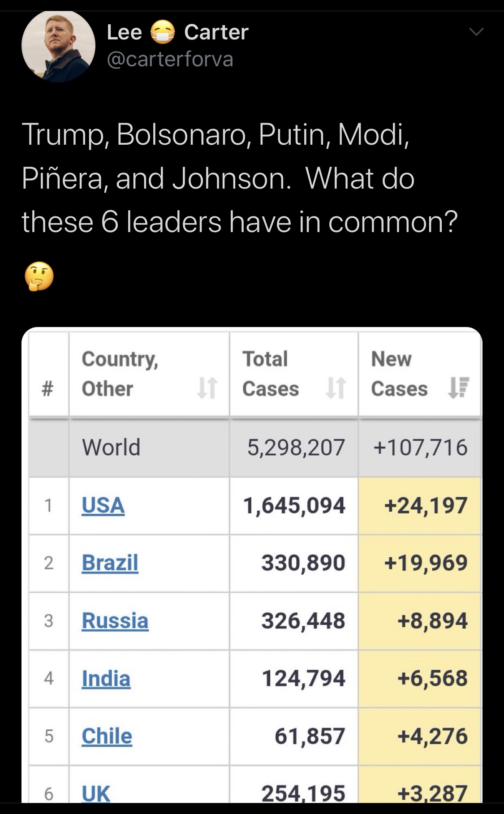Screen dimensions: 504x814
Task: Click Brazil total cases 330,890 cell
Action: pos(303,563)
